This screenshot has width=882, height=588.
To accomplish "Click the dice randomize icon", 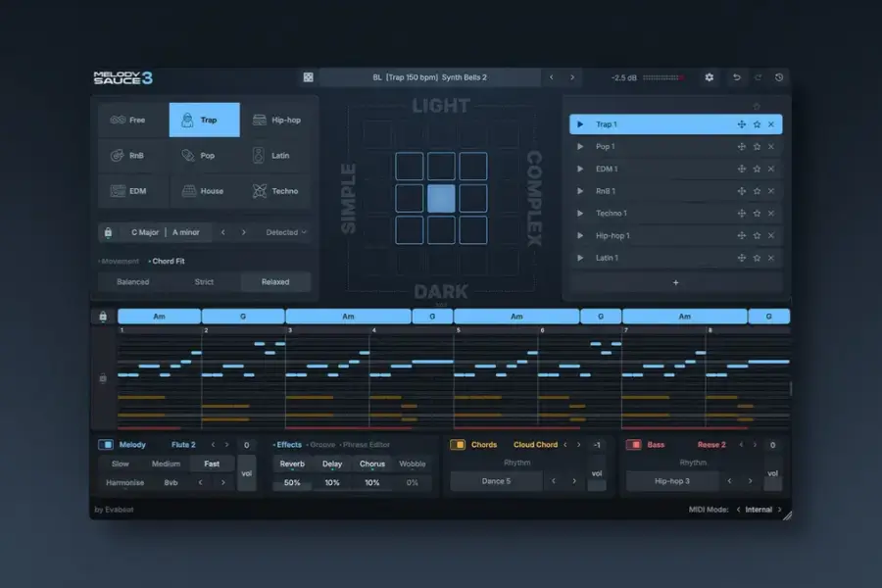I will [309, 77].
